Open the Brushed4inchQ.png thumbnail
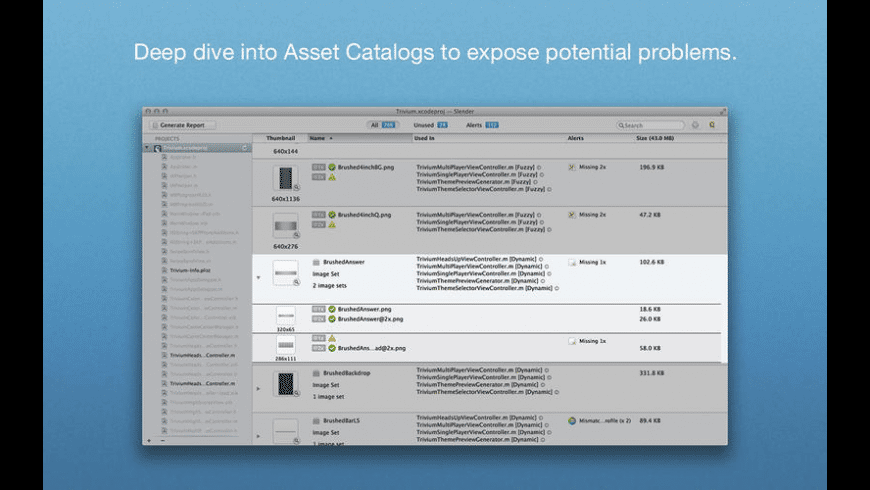This screenshot has height=490, width=870. tap(286, 226)
